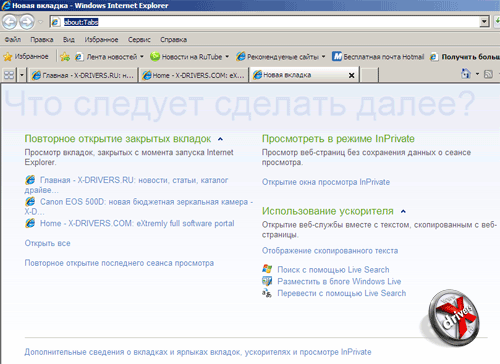
Task: Expand the Лента новостей dropdown arrow
Action: click(x=142, y=57)
